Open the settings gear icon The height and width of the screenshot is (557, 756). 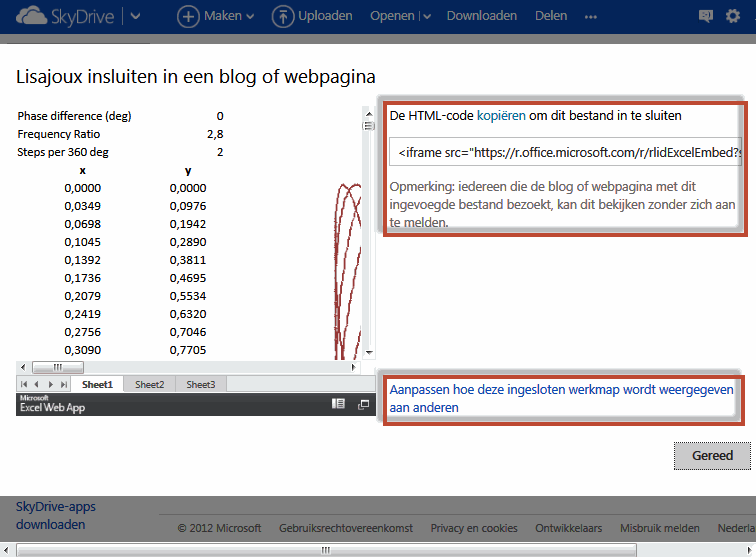733,16
